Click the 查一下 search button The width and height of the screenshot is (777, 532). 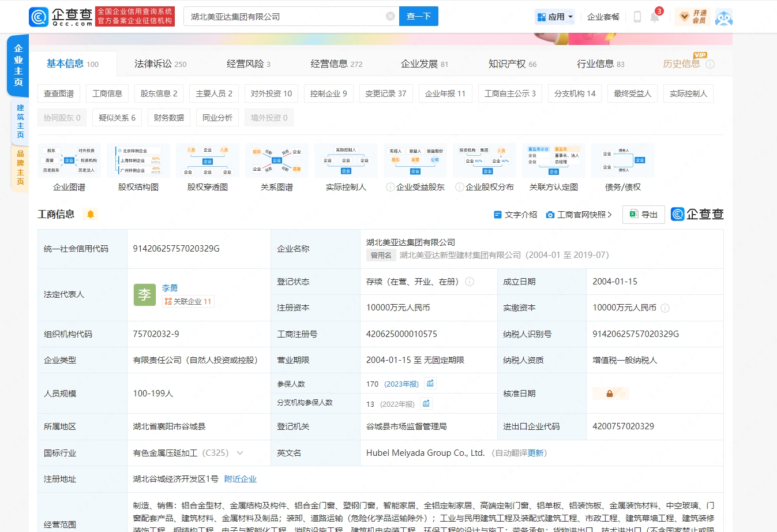pyautogui.click(x=419, y=16)
